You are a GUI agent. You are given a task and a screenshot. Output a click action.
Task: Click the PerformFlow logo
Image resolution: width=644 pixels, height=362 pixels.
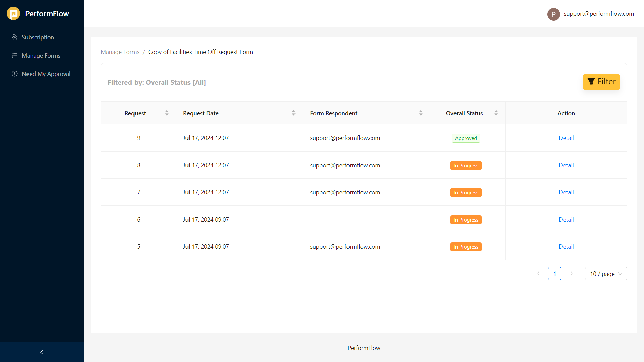coord(38,13)
